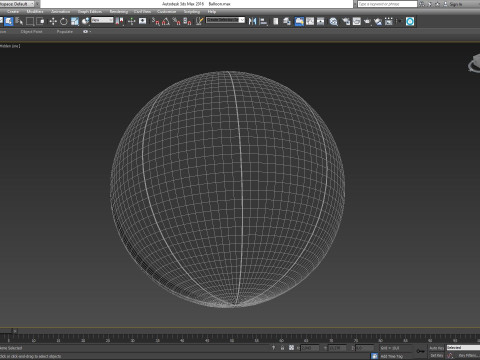Open Rendered Frame Window
Image resolution: width=480 pixels, height=360 pixels.
357,21
